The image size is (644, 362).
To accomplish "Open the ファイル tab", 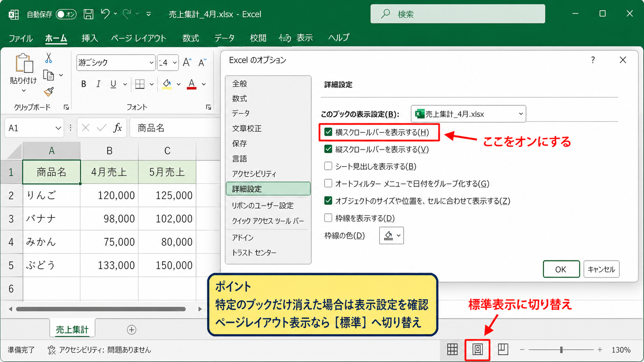I will (x=20, y=38).
